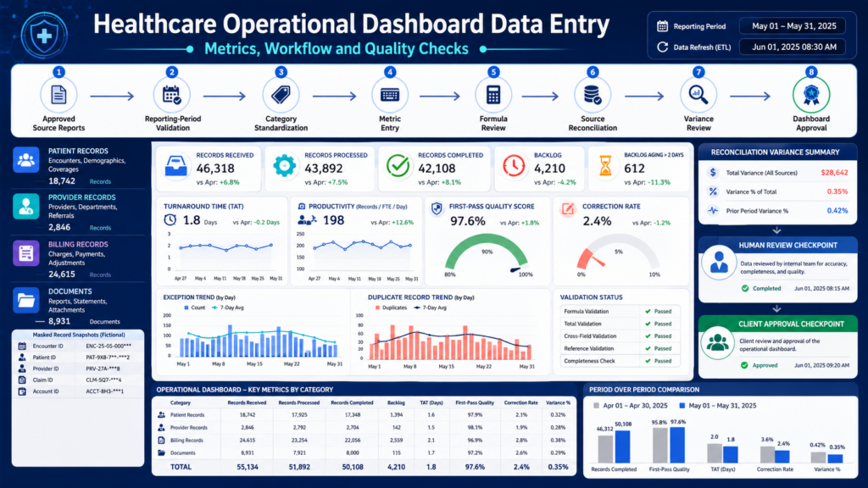Click the Prior Period Variance pulse icon

coord(713,210)
